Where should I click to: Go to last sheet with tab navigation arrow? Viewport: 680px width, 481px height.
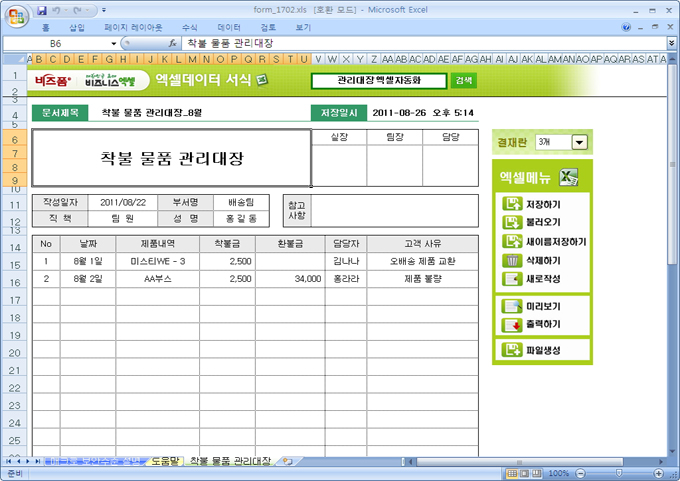(37, 461)
